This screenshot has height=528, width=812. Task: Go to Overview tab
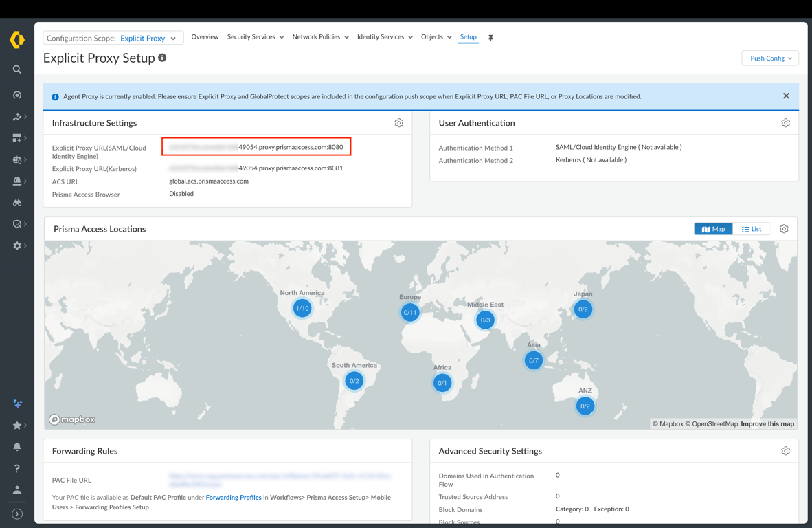(205, 37)
